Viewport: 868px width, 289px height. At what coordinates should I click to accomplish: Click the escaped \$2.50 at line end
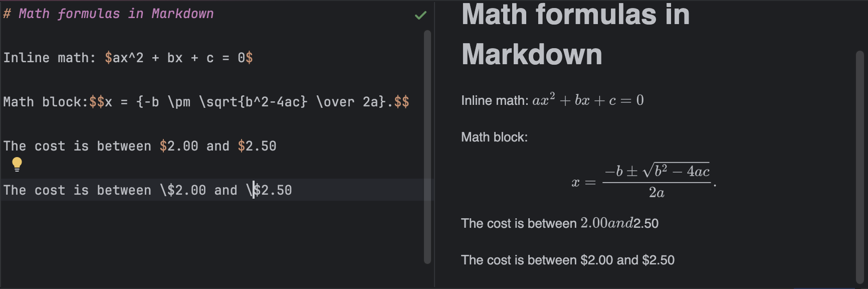pos(271,190)
